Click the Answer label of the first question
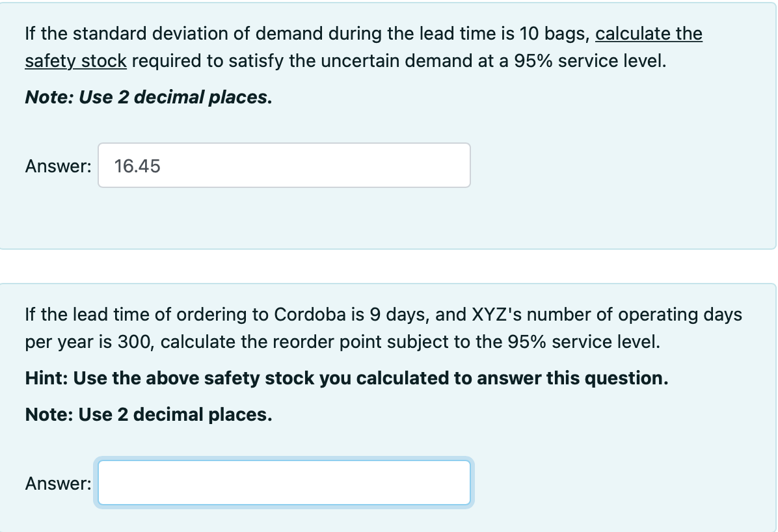778x532 pixels. tap(57, 166)
